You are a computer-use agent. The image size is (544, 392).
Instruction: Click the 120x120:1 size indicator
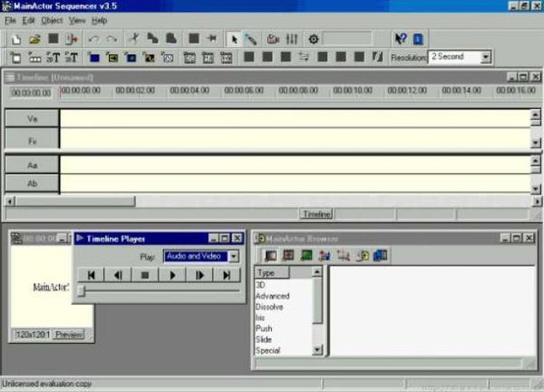pyautogui.click(x=33, y=334)
